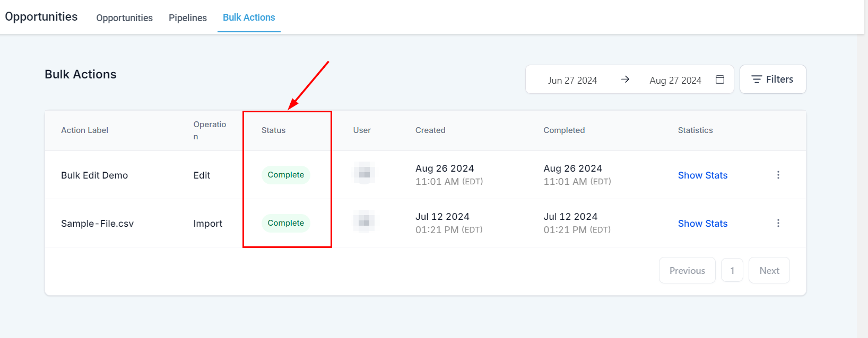This screenshot has width=868, height=338.
Task: Click the Complete status badge for Bulk Edit Demo
Action: [x=285, y=175]
